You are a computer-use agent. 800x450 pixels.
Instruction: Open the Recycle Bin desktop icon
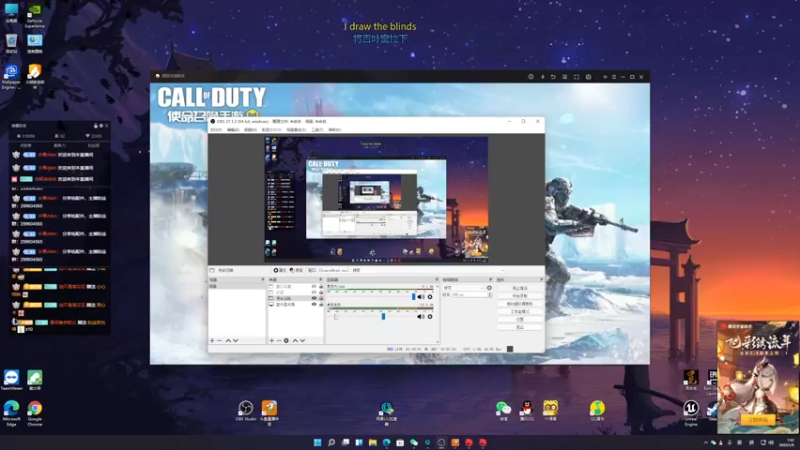[x=11, y=44]
